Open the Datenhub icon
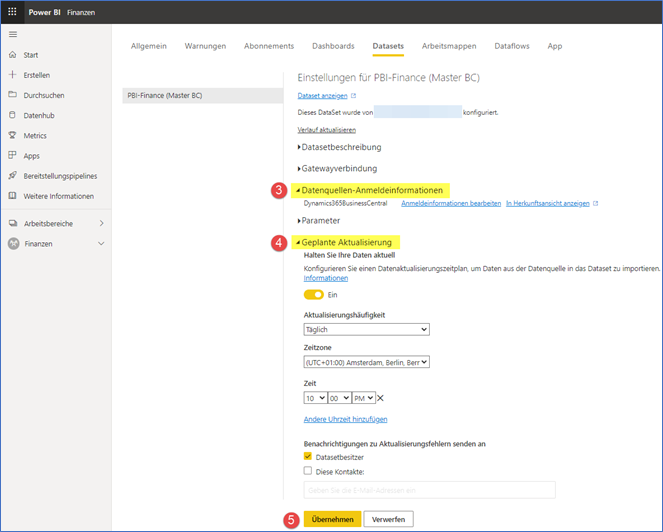Screen dimensions: 663x532 point(12,115)
